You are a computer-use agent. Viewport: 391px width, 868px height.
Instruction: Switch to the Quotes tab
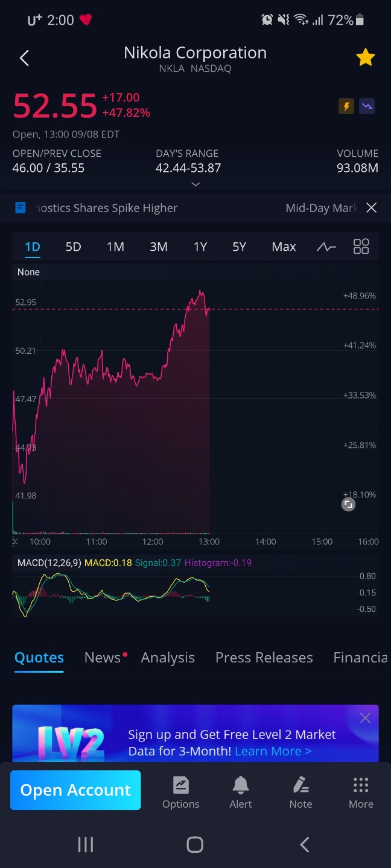click(39, 658)
